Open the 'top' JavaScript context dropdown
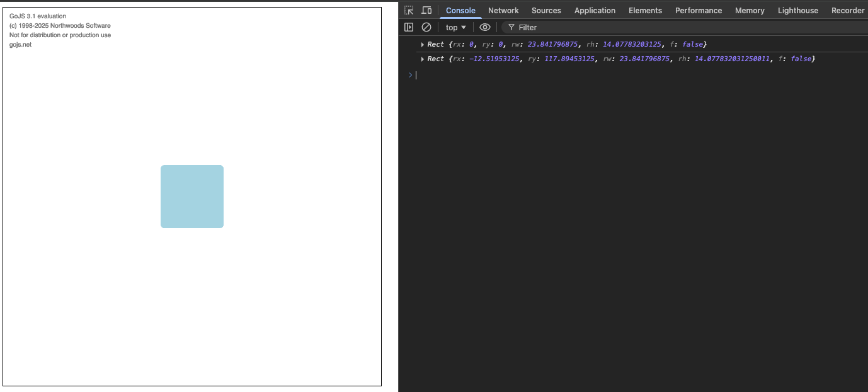Screen dimensions: 868x392 pyautogui.click(x=456, y=27)
